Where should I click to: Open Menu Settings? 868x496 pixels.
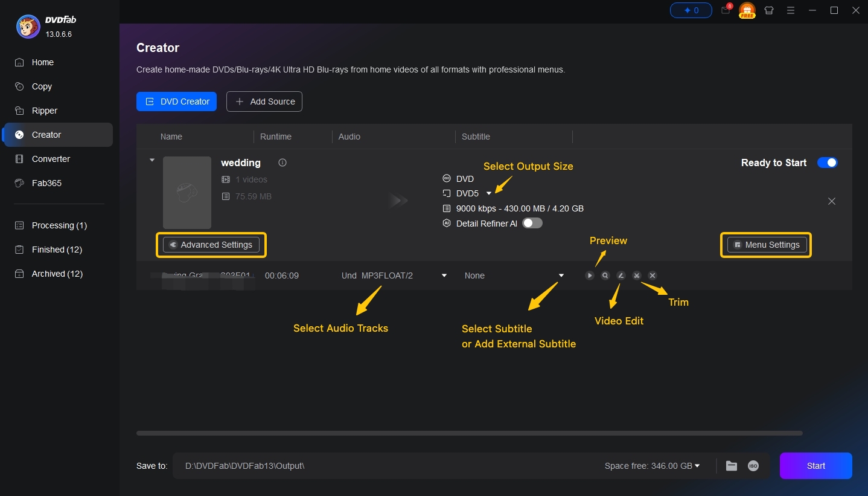click(767, 245)
